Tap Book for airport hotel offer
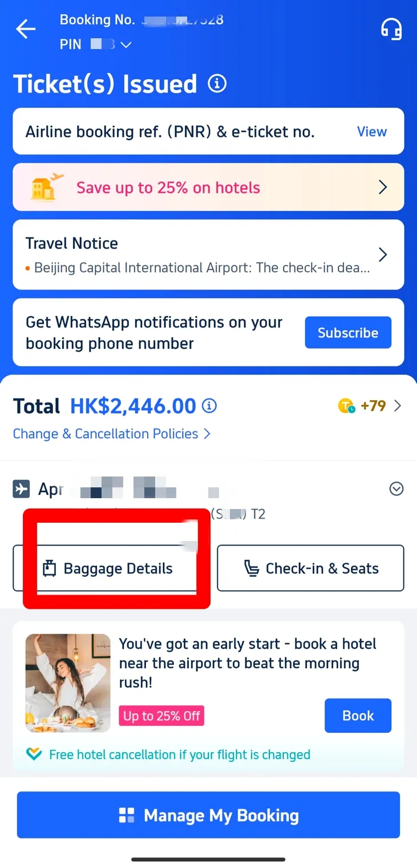Viewport: 417px width, 868px height. point(358,716)
